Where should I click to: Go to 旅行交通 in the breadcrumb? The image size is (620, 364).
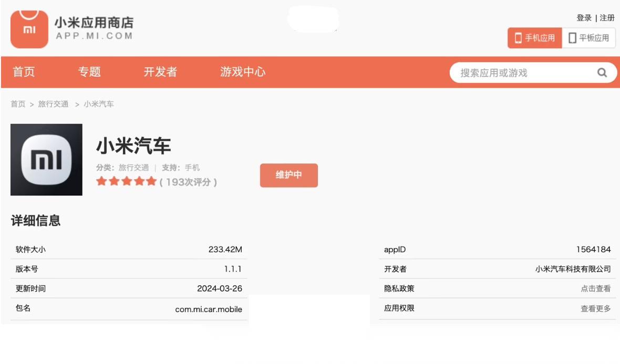53,104
